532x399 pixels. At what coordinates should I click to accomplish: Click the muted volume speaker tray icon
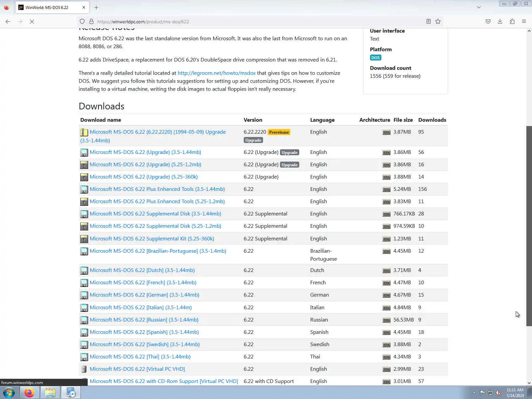point(498,393)
